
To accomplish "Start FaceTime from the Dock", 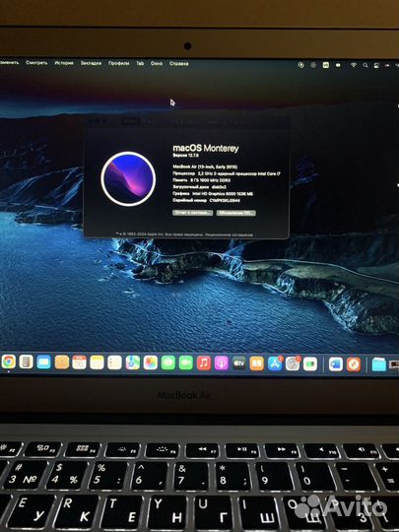I will pyautogui.click(x=185, y=363).
